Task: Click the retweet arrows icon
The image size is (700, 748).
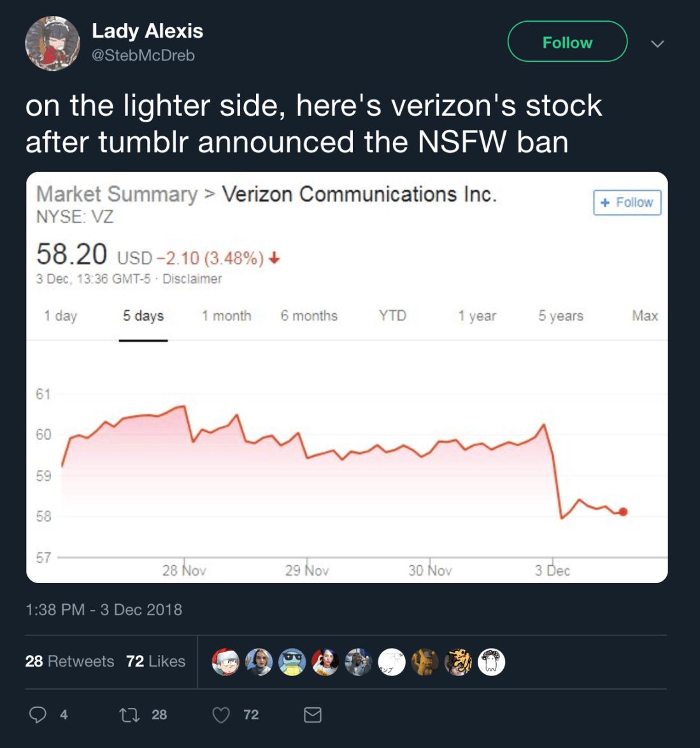Action: [130, 715]
